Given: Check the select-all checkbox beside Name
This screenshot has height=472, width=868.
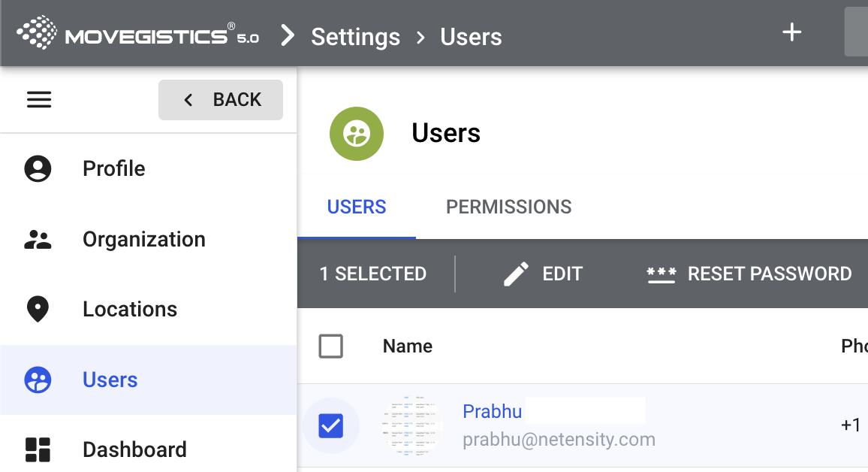Looking at the screenshot, I should (330, 346).
